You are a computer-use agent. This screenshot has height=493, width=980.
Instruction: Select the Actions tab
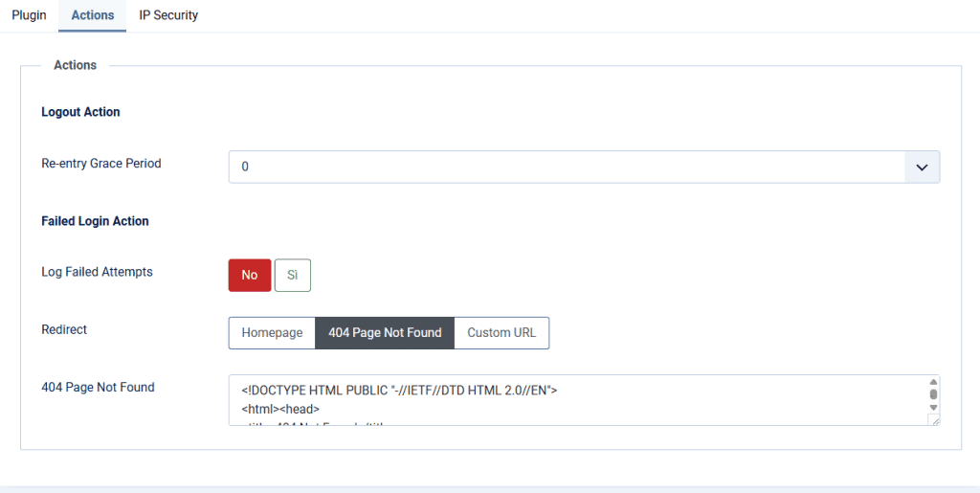point(93,15)
